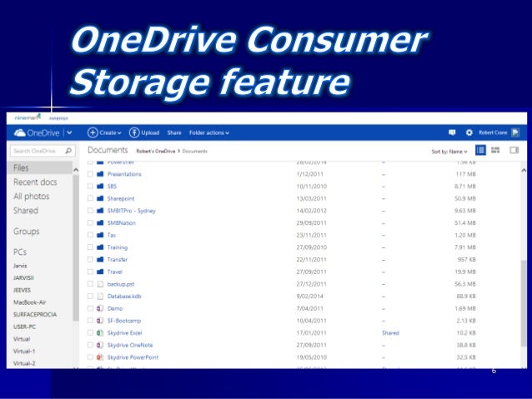Viewport: 532px width, 399px height.
Task: Click the file list scrollbar thumb
Action: pos(524,304)
